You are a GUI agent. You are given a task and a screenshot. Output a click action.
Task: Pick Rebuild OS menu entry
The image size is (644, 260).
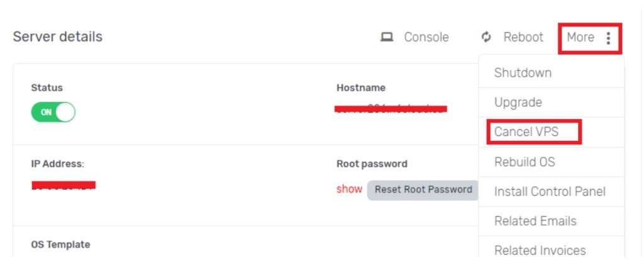pyautogui.click(x=525, y=162)
